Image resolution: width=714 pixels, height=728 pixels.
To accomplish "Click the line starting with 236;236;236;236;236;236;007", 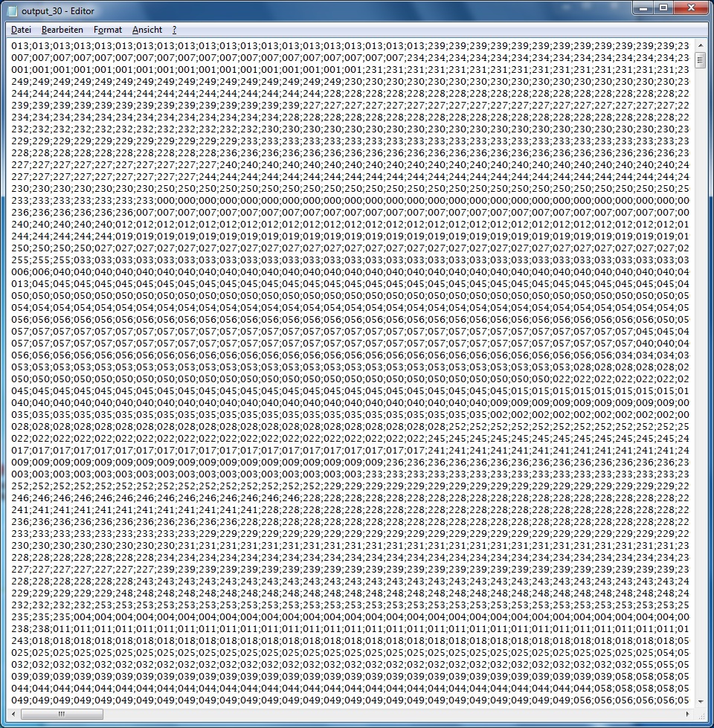I will (x=350, y=212).
